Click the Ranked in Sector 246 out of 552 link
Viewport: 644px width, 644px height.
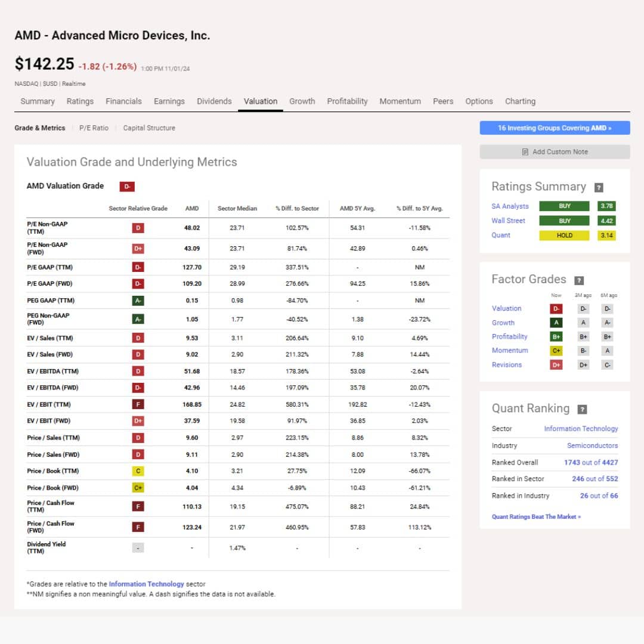coord(595,479)
